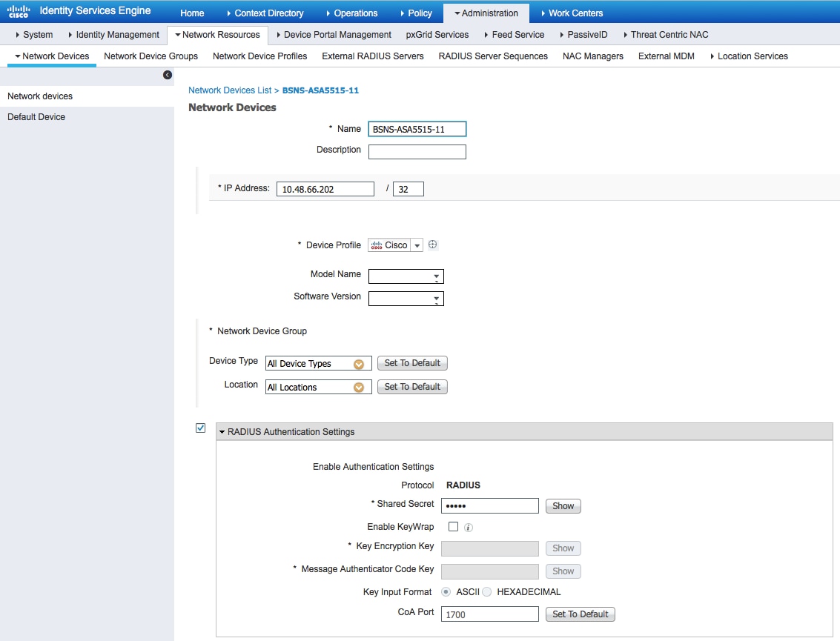Switch to Network Device Profiles tab
This screenshot has width=840, height=641.
pos(259,56)
